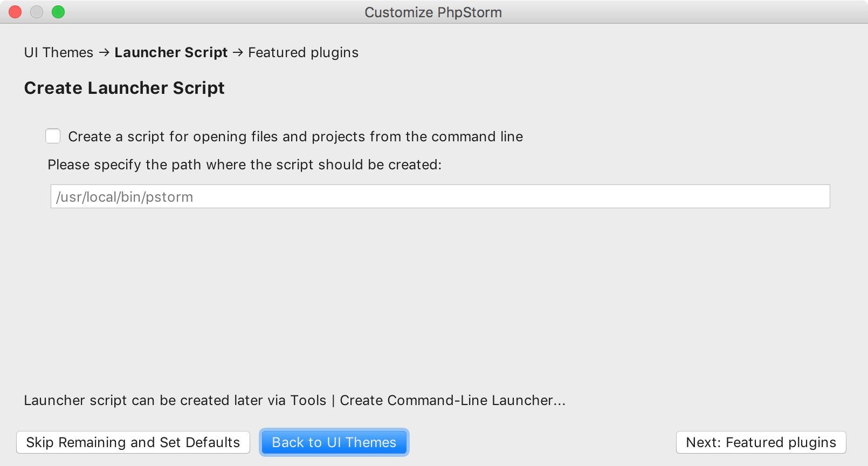Click the Customize PhpStorm window title
868x466 pixels.
coord(433,12)
